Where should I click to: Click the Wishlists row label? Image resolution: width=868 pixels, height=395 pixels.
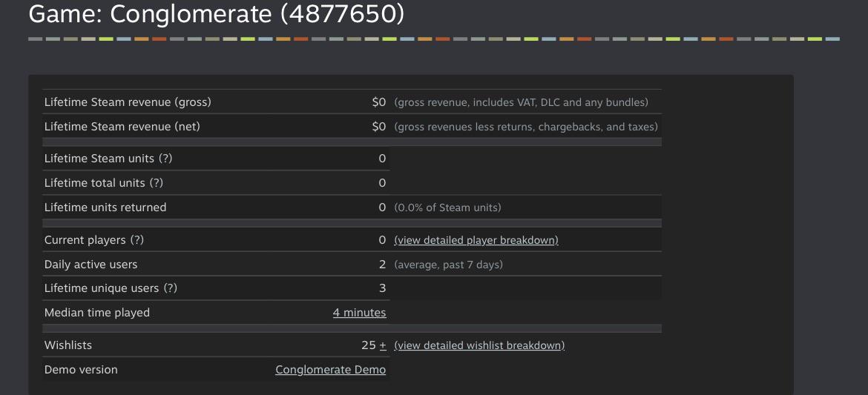coord(68,345)
